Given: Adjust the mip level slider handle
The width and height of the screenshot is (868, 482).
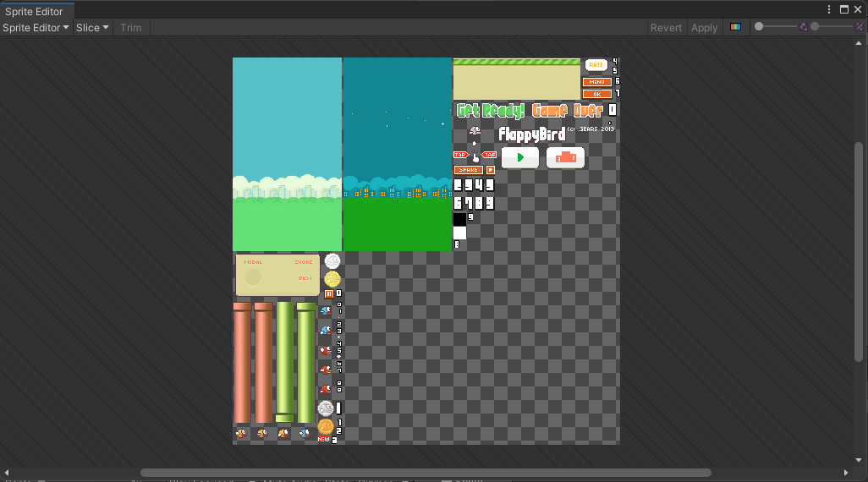Looking at the screenshot, I should coord(815,26).
